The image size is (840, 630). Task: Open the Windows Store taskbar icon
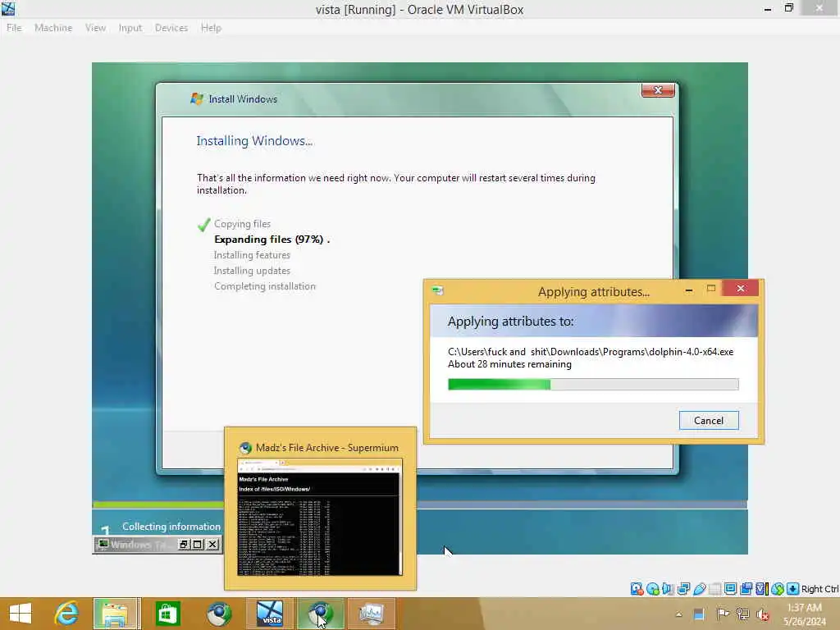167,614
